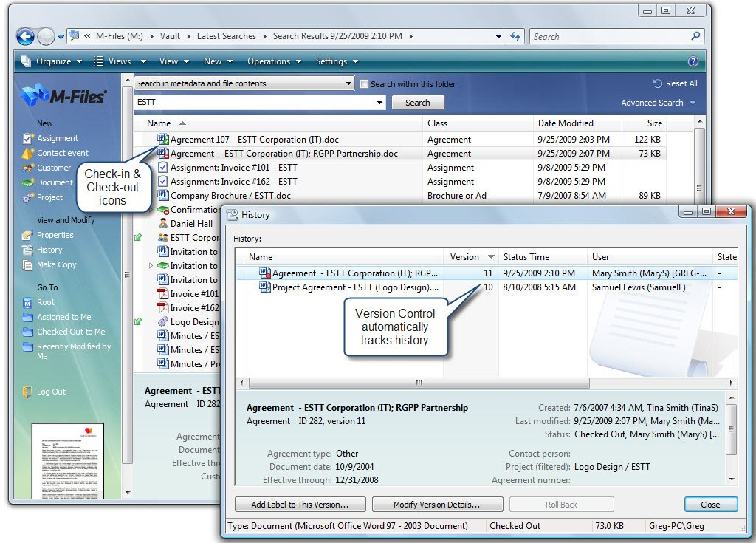
Task: Click the Forward navigation arrow
Action: coord(46,36)
